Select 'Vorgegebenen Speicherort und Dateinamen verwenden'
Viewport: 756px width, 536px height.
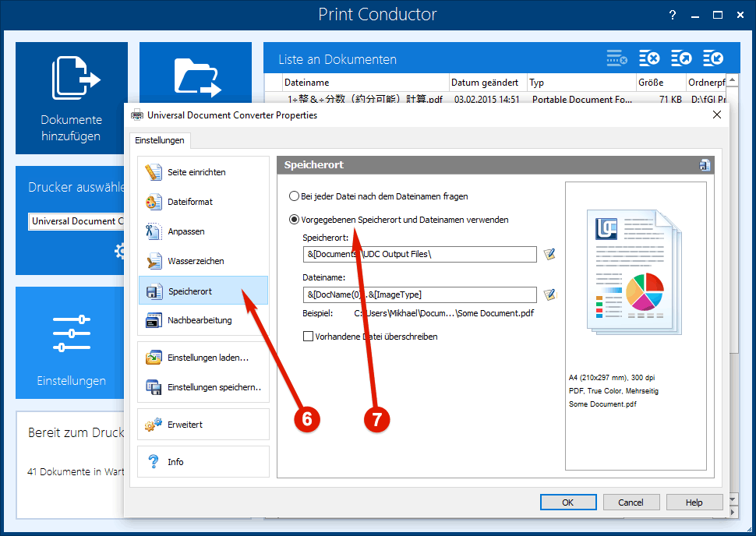[x=399, y=220]
